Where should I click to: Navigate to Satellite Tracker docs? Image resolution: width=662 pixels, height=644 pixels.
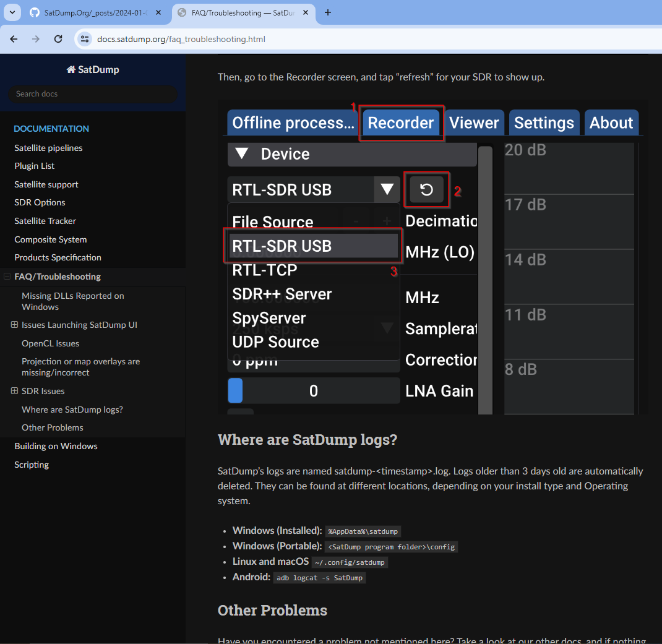tap(45, 221)
